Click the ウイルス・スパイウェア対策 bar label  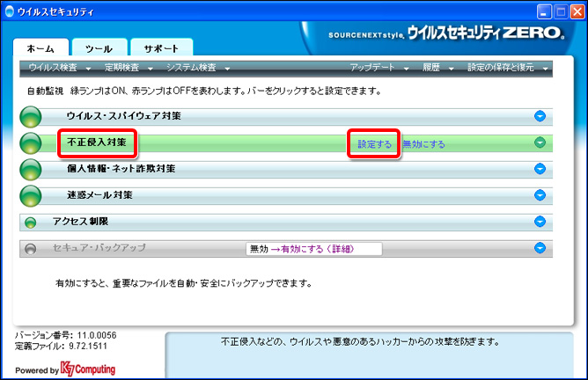pos(124,116)
